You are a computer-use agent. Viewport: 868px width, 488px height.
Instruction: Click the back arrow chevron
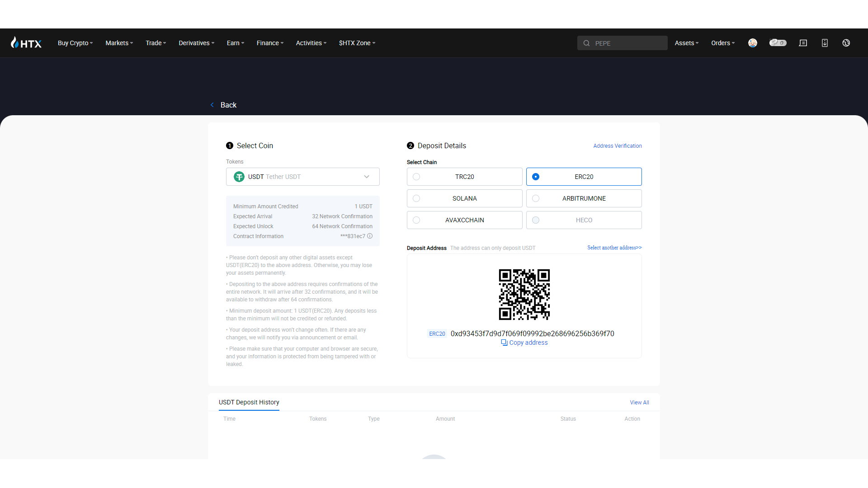212,105
